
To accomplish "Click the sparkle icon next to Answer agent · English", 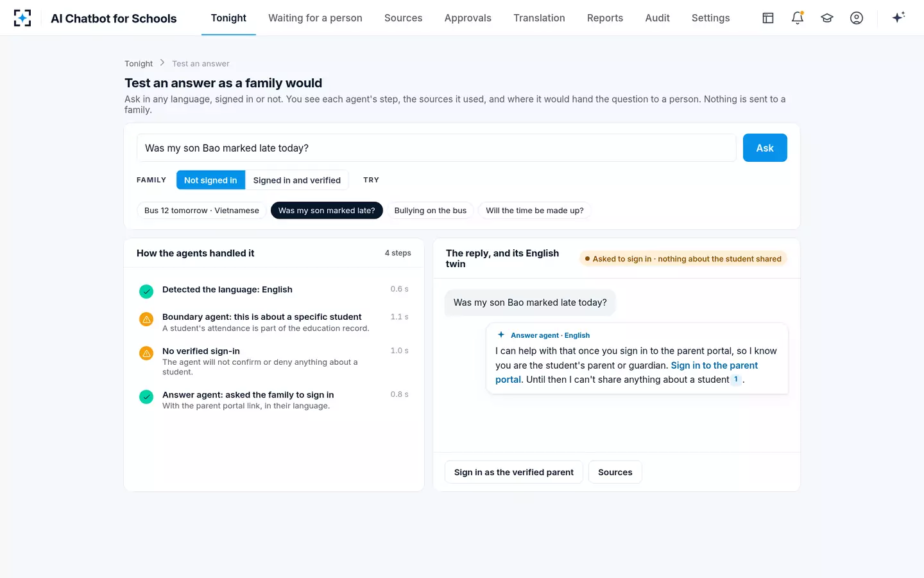I will (x=501, y=335).
